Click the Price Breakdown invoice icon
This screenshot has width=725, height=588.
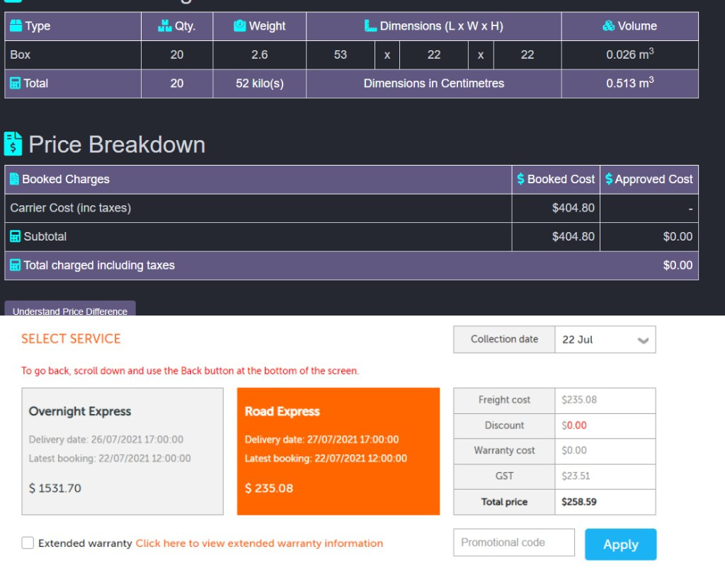coord(13,144)
